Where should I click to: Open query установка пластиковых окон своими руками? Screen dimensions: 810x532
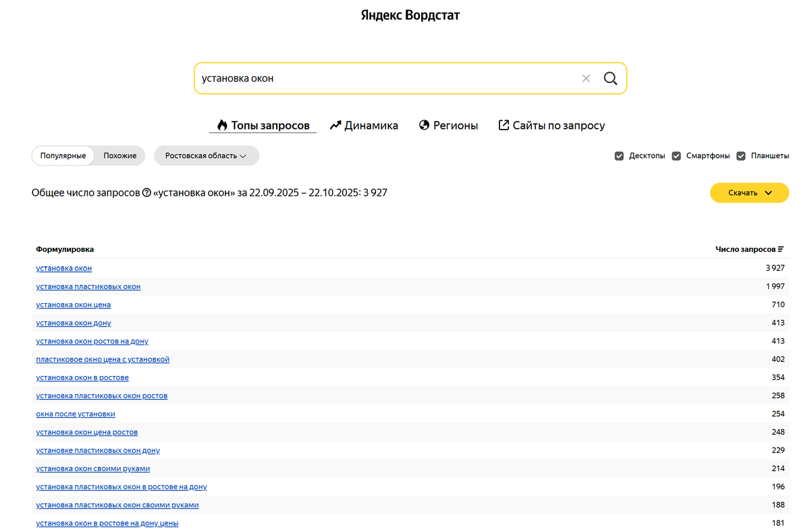(117, 505)
